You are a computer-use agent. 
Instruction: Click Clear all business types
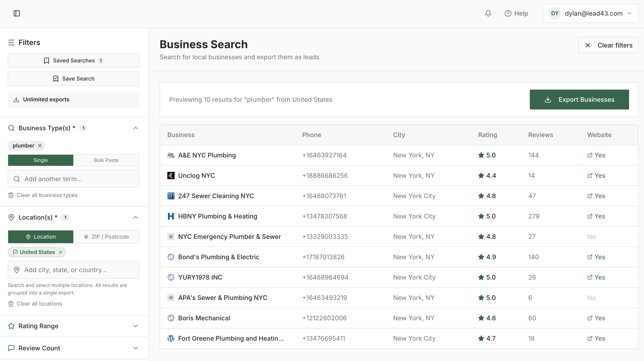[x=43, y=195]
